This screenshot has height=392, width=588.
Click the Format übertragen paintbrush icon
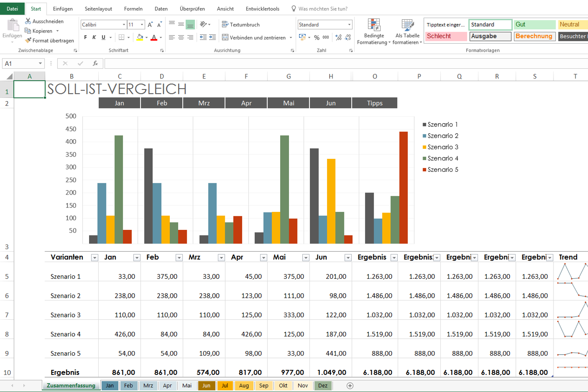[x=28, y=41]
